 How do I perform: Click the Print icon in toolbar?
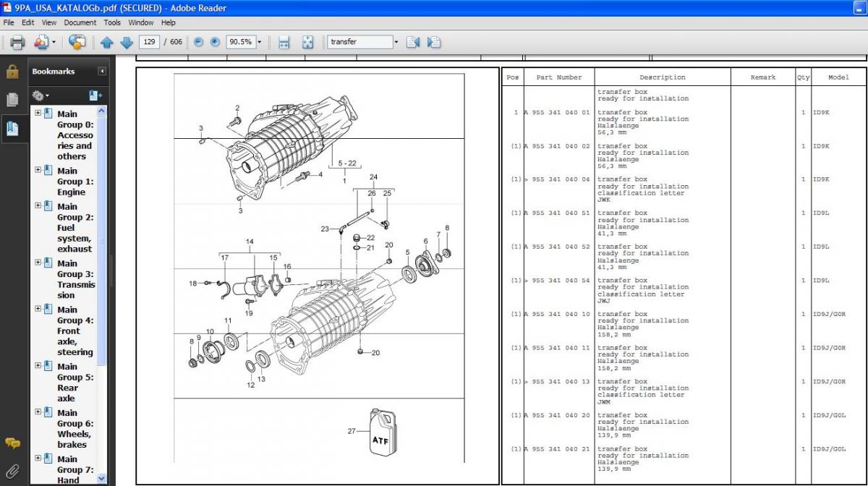(17, 42)
